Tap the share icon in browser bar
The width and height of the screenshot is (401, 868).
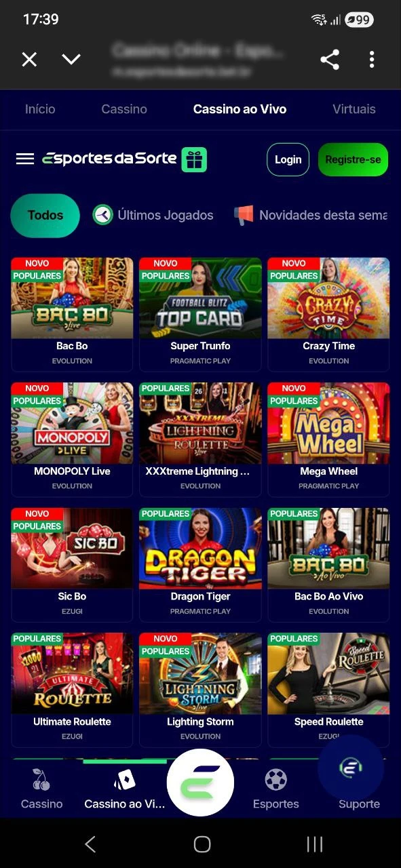pos(330,60)
